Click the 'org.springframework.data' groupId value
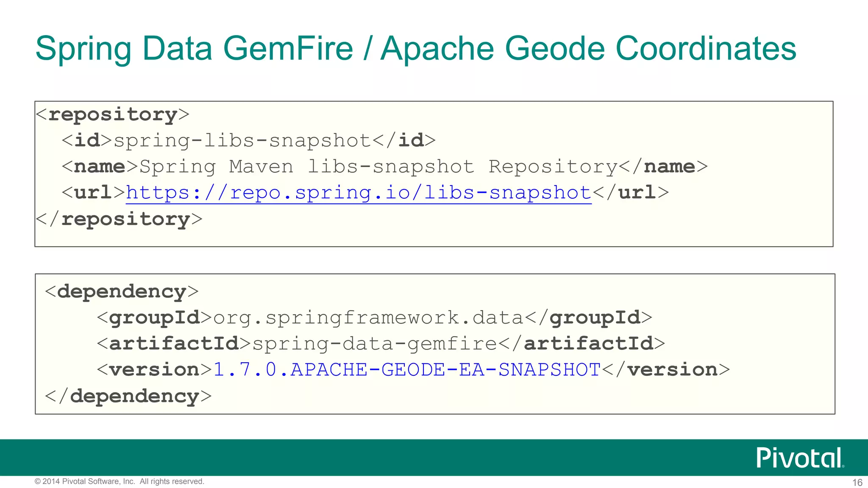868x488 pixels. click(x=368, y=318)
